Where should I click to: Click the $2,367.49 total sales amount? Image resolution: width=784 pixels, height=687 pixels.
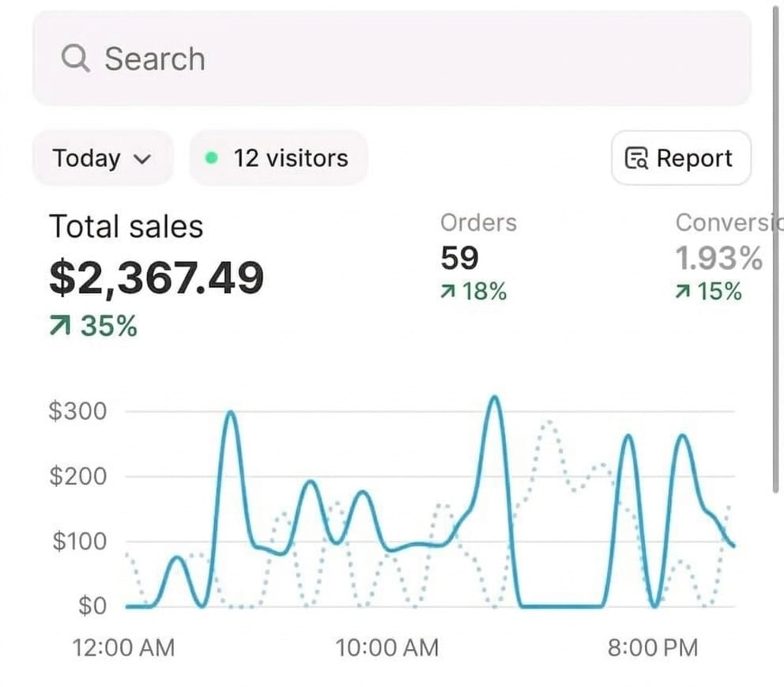tap(156, 277)
